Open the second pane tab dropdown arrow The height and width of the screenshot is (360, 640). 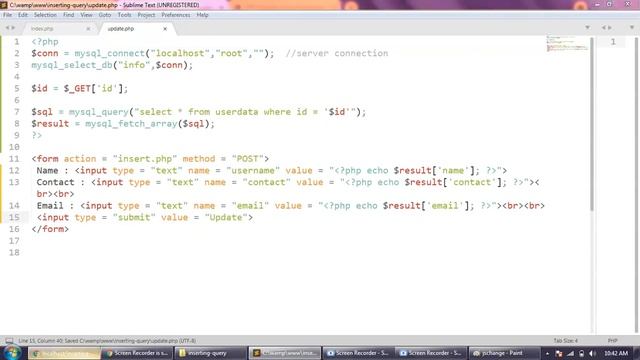(x=632, y=28)
